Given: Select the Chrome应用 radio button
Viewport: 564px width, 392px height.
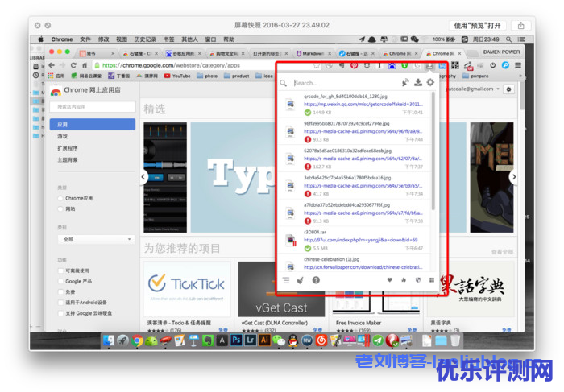Looking at the screenshot, I should [x=60, y=197].
